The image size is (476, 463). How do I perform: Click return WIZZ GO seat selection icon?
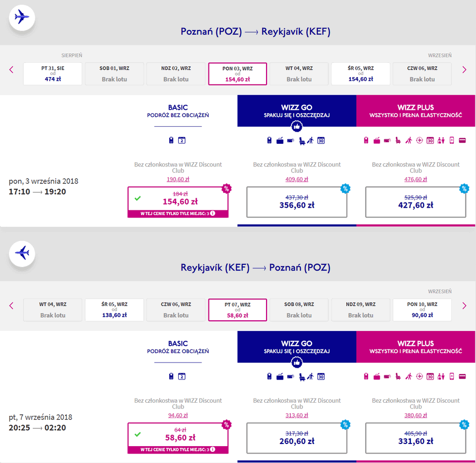(x=302, y=377)
